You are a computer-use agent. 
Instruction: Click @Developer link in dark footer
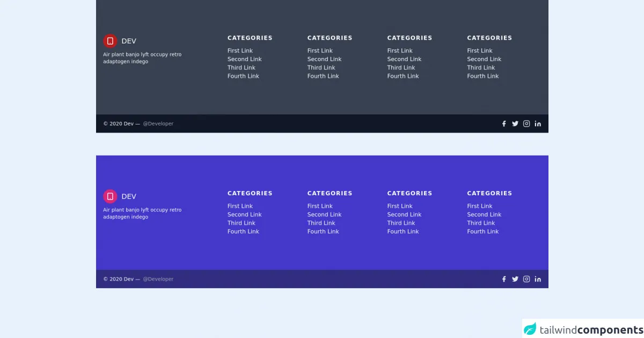pos(158,124)
